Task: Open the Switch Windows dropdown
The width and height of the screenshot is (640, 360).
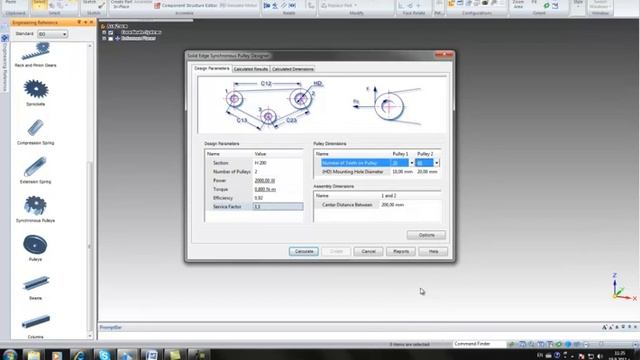Action: (x=600, y=5)
